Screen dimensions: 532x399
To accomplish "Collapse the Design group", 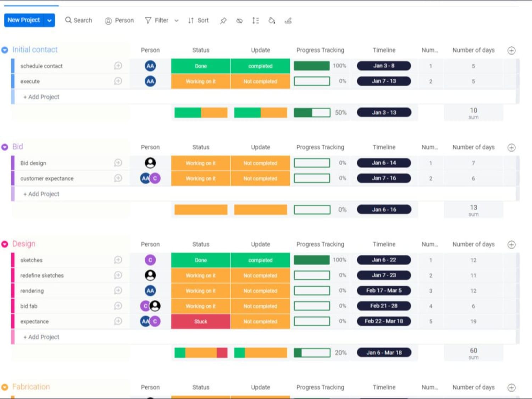I will [5, 244].
